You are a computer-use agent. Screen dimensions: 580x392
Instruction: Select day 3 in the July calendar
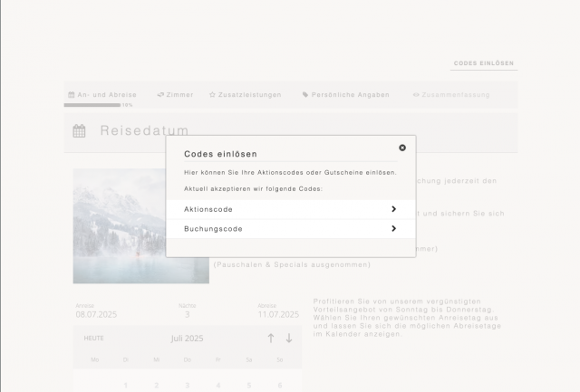click(188, 386)
